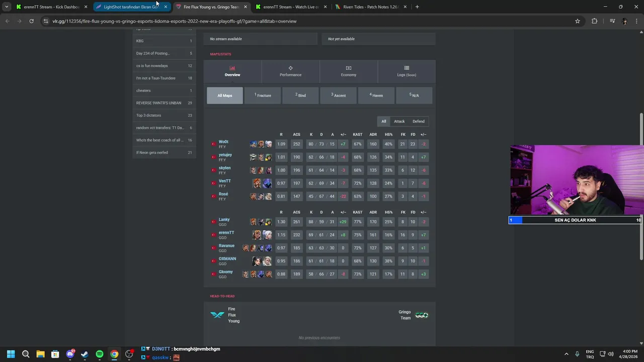Filter stats by Attack side
The width and height of the screenshot is (644, 362).
pyautogui.click(x=399, y=121)
